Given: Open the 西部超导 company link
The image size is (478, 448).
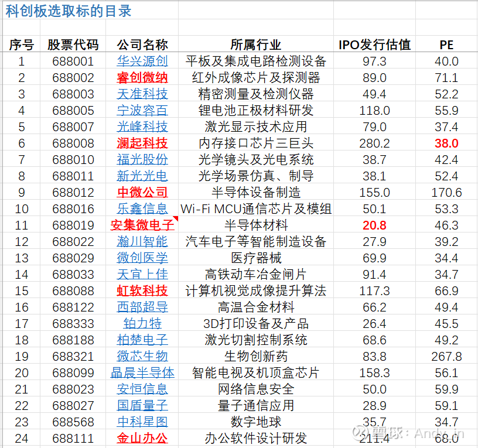Looking at the screenshot, I should [x=142, y=307].
